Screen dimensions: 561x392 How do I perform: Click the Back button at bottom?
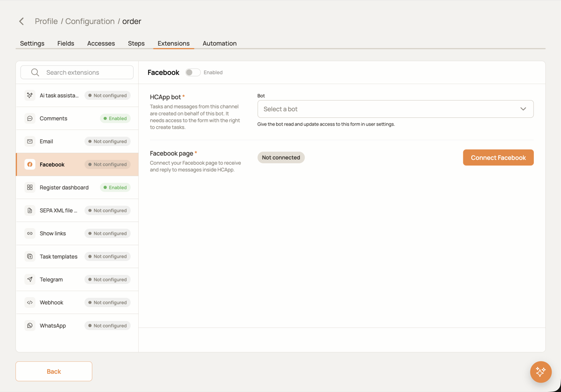tap(54, 371)
